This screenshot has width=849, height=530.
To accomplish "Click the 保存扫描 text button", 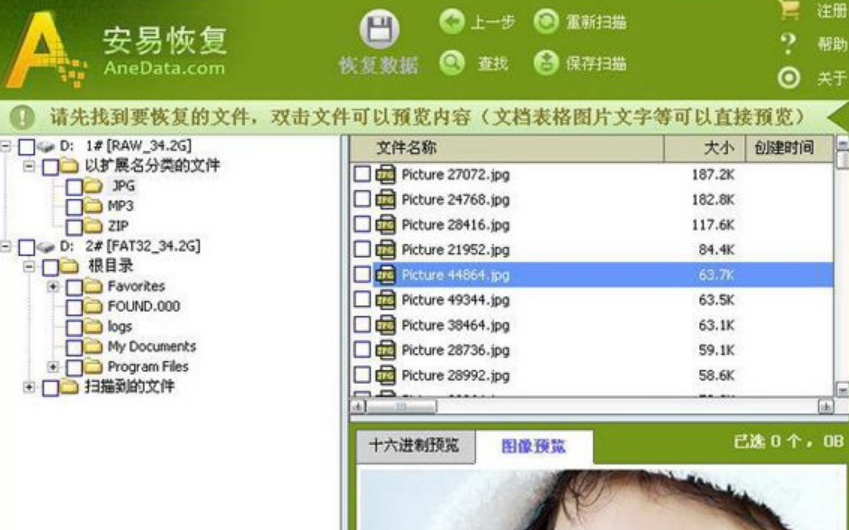I will [x=596, y=63].
